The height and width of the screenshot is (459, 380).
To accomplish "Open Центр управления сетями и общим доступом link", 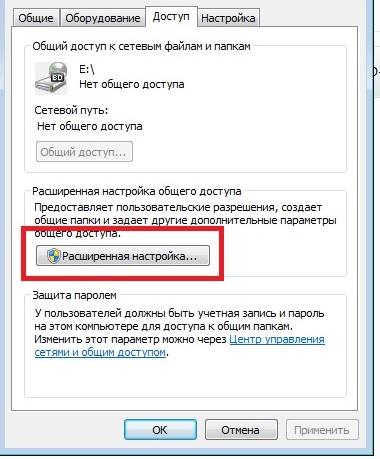I will 179,346.
